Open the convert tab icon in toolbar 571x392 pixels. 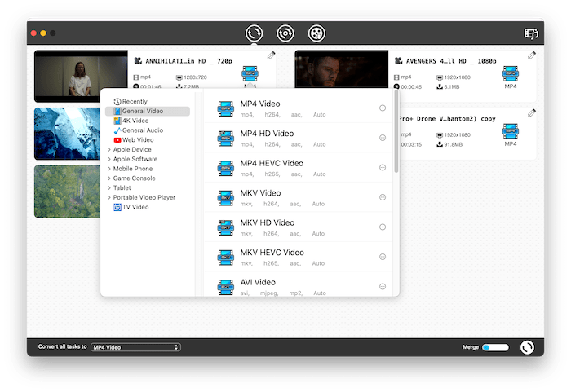pyautogui.click(x=255, y=33)
